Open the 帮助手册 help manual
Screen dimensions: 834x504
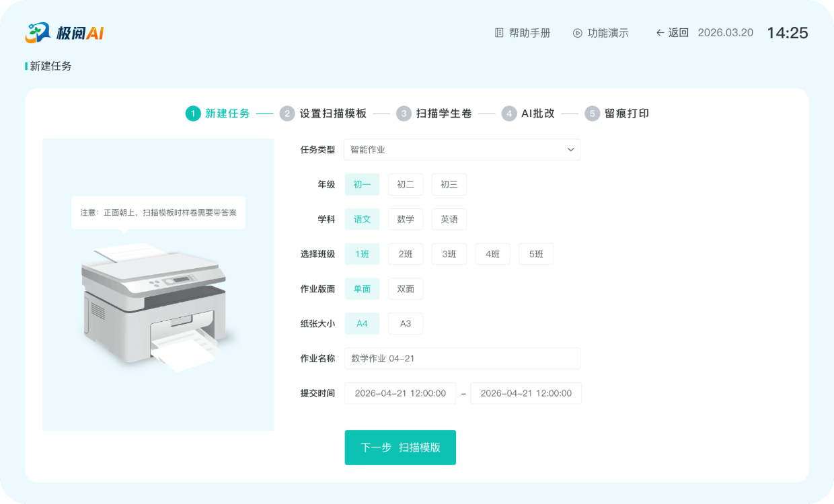point(523,33)
